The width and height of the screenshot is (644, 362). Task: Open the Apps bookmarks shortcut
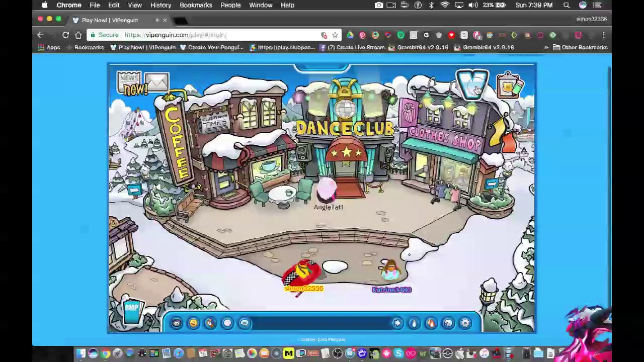pos(49,47)
